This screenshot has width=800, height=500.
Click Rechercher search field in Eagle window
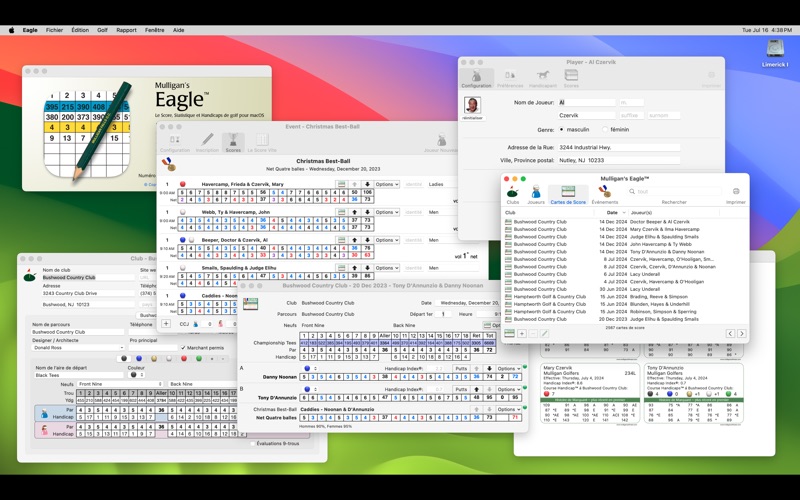674,191
